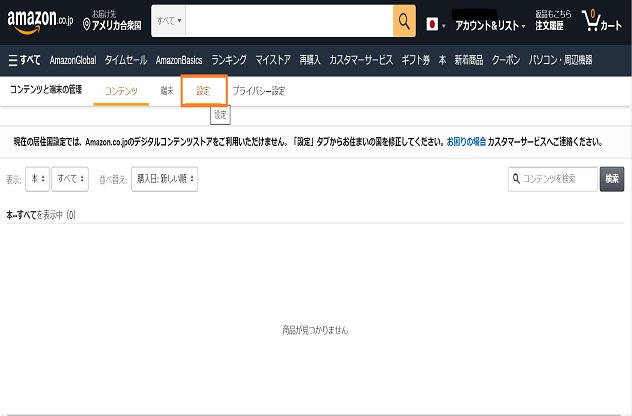Open ギフト券 in navigation bar
632x416 pixels.
pyautogui.click(x=416, y=60)
